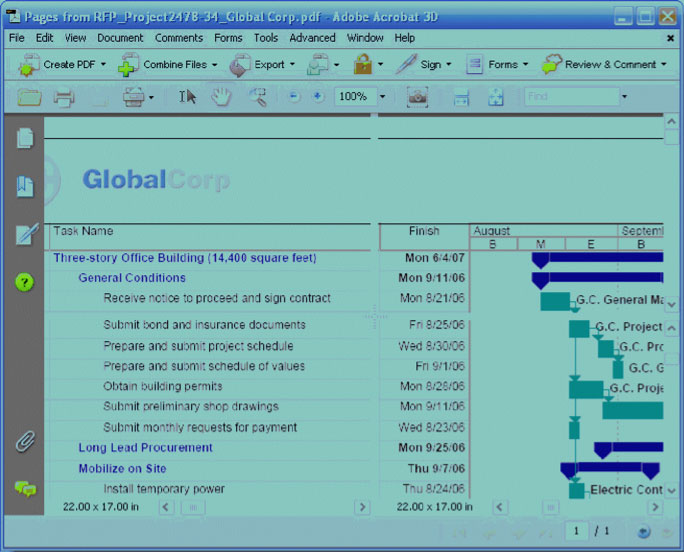Click the Sign button
This screenshot has width=684, height=552.
[421, 65]
